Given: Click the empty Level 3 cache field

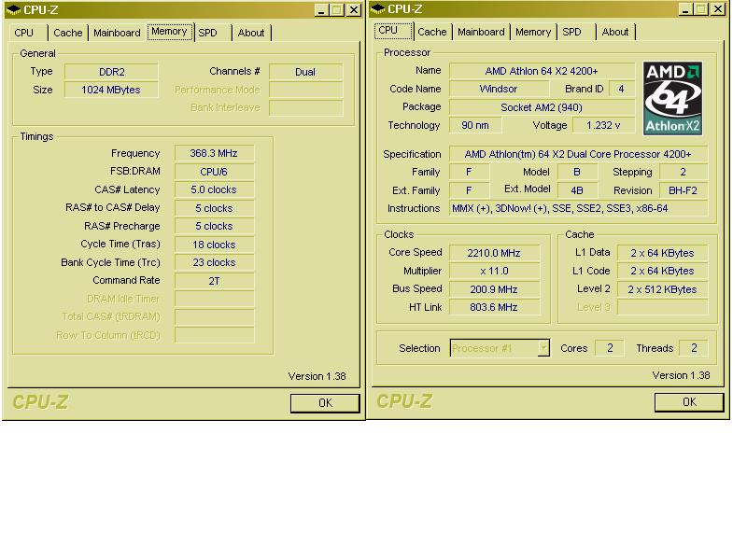Looking at the screenshot, I should coord(663,308).
